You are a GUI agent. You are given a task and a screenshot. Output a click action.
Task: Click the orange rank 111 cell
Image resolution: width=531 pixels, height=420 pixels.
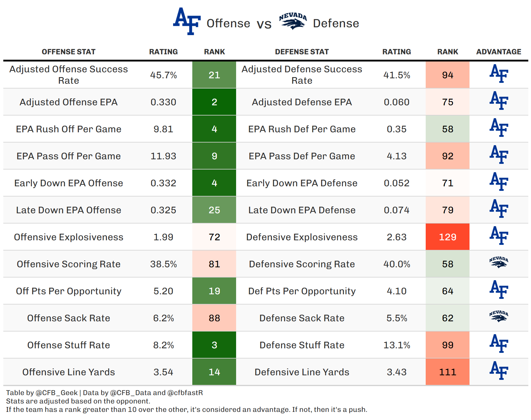pyautogui.click(x=448, y=372)
